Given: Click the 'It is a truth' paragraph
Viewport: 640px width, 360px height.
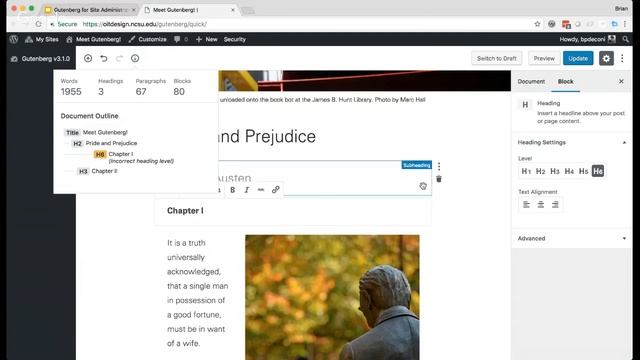Looking at the screenshot, I should [198, 293].
